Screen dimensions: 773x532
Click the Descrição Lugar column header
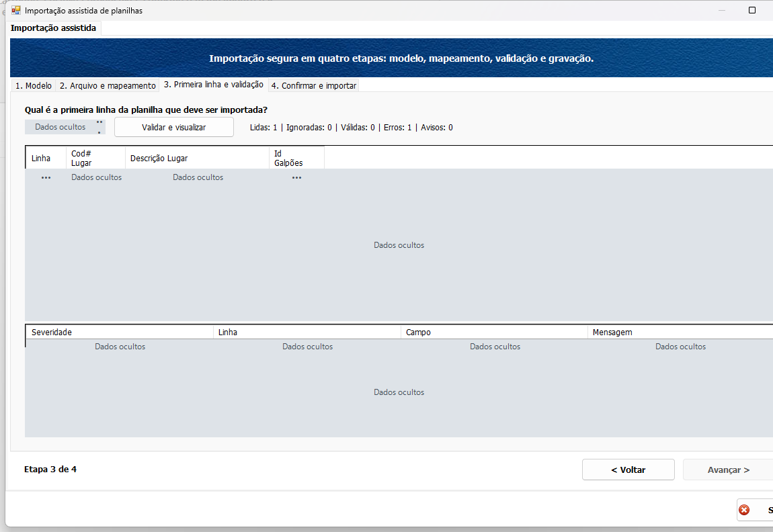[197, 158]
